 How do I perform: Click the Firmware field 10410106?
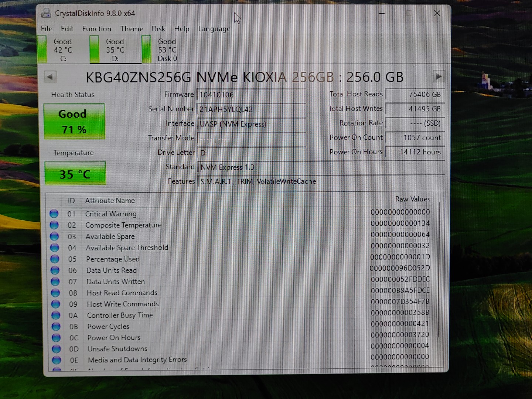[252, 95]
